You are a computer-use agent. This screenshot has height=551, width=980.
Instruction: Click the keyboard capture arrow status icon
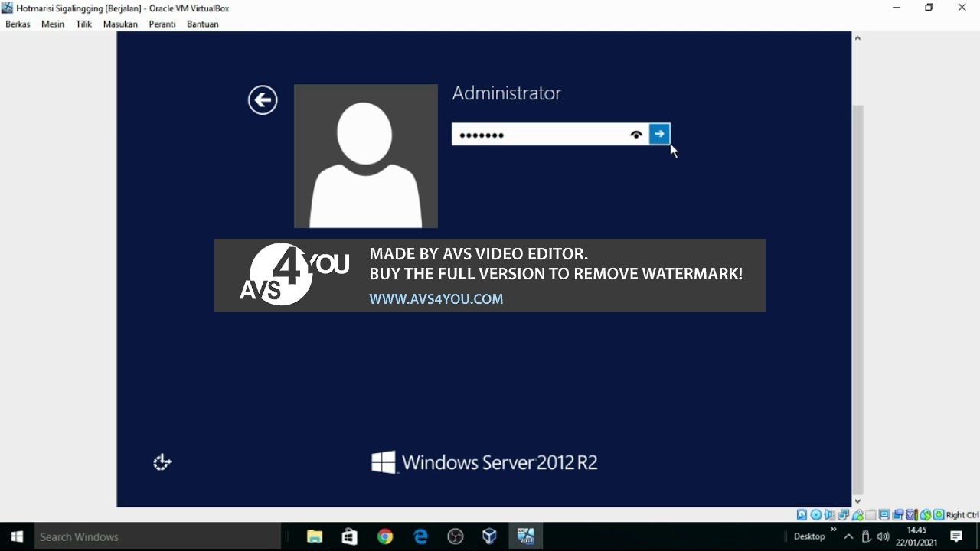pos(939,515)
